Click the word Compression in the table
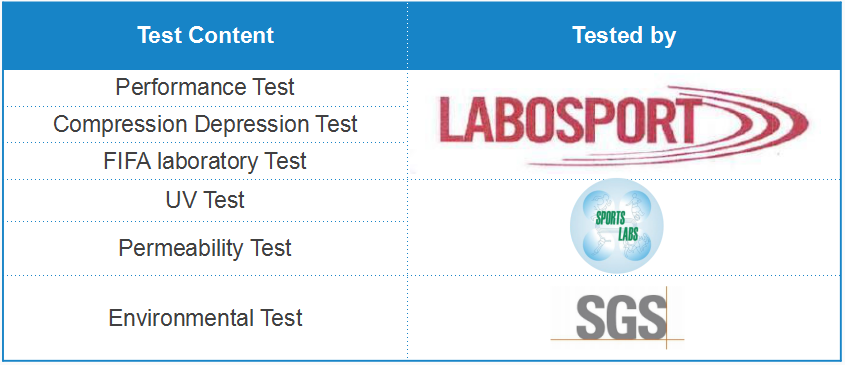The width and height of the screenshot is (845, 365). pos(120,124)
